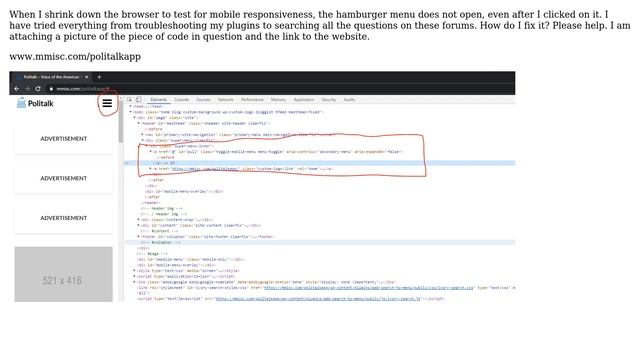Image resolution: width=640 pixels, height=360 pixels.
Task: Go back with the browser back arrow
Action: [17, 89]
